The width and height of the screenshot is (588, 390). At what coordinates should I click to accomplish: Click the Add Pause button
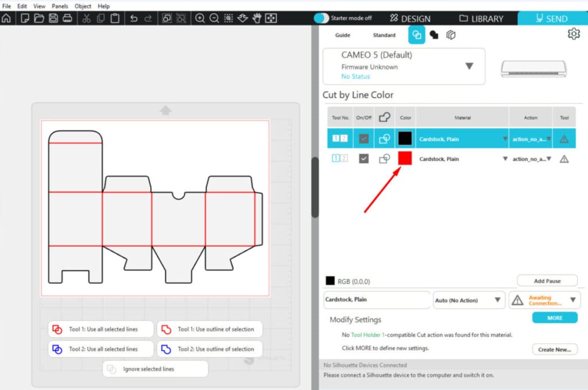click(547, 281)
